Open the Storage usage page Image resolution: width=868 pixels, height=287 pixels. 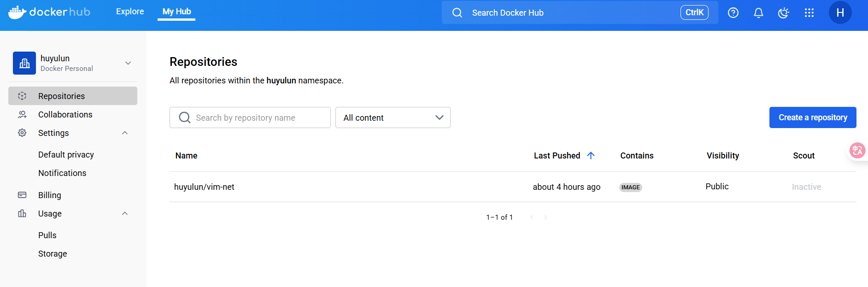point(53,254)
